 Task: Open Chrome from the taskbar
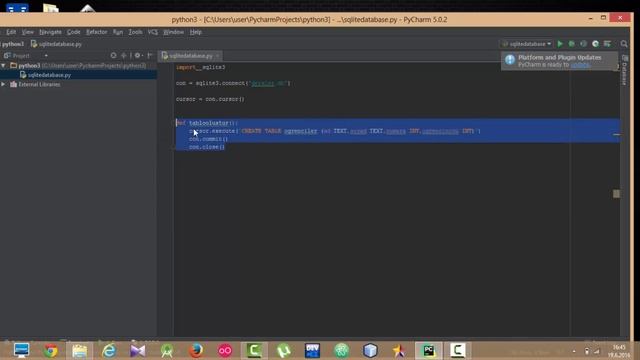[51, 351]
